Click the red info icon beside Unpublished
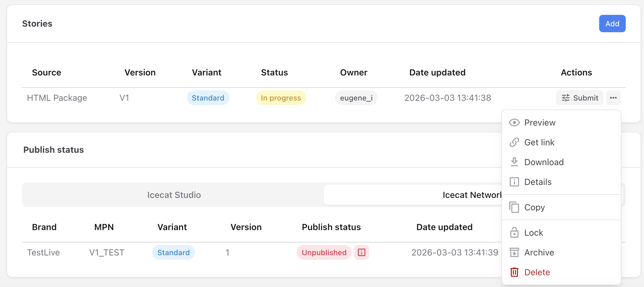644x287 pixels. (361, 252)
